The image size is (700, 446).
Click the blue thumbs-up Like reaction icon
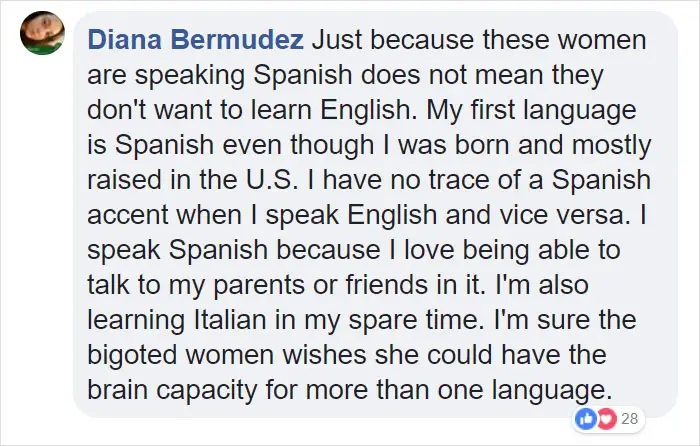(x=585, y=419)
